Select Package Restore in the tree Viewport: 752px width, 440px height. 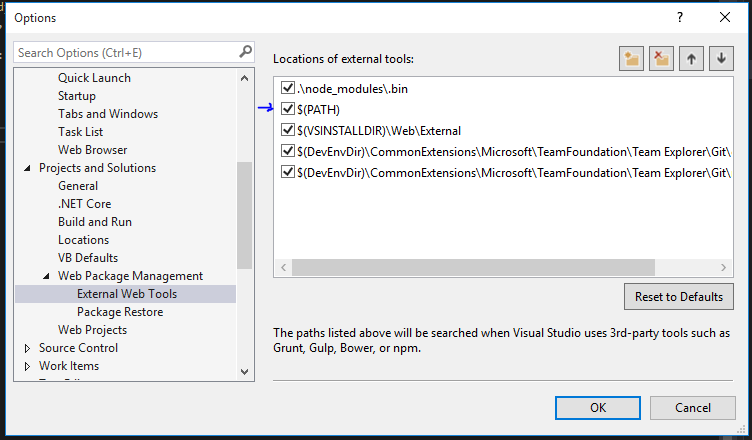click(x=120, y=312)
